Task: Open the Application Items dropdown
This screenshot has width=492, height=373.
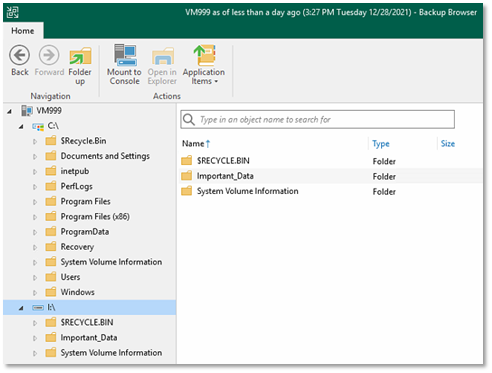Action: point(204,65)
